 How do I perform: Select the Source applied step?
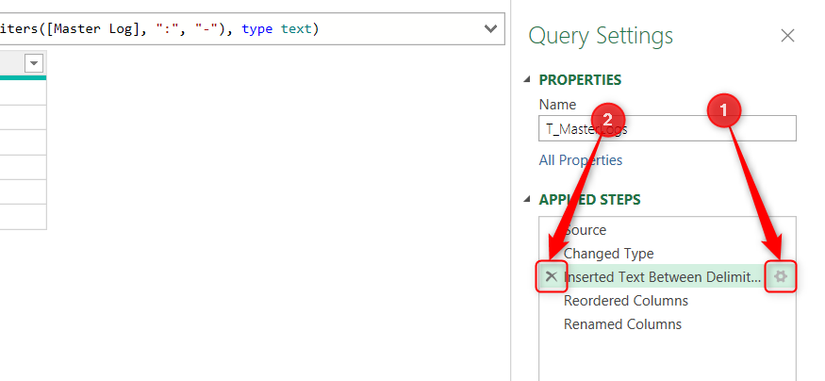tap(667, 230)
